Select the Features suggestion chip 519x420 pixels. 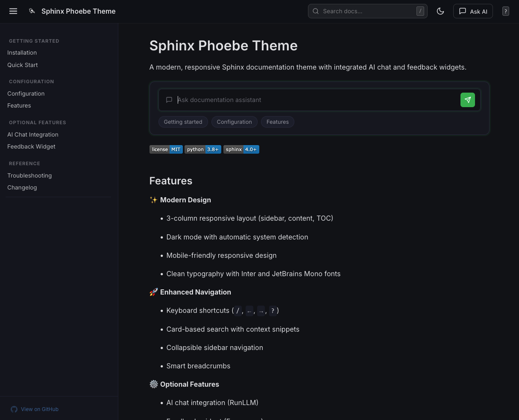pyautogui.click(x=278, y=122)
